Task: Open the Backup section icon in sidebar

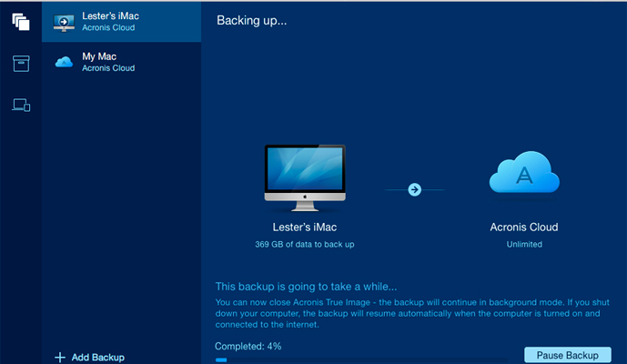Action: tap(21, 22)
